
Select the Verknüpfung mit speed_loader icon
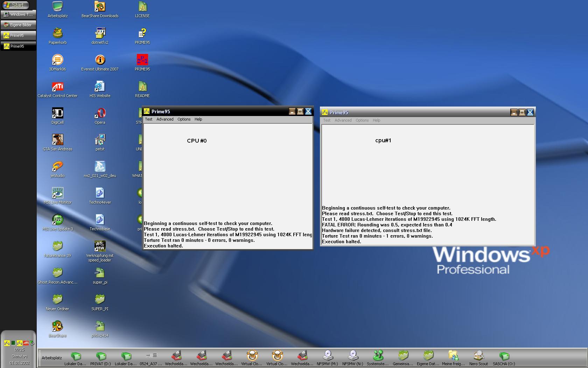[100, 251]
